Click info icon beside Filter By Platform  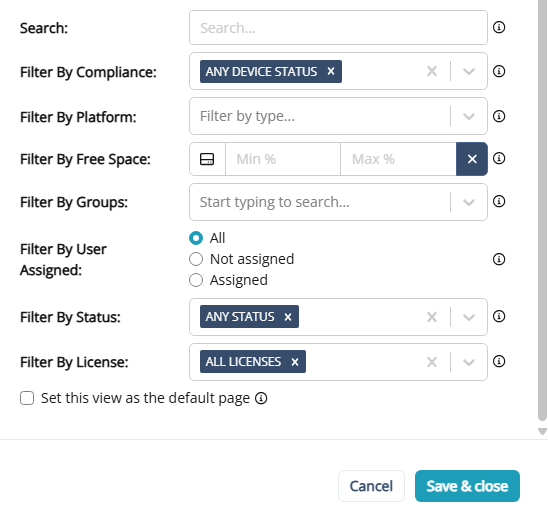pyautogui.click(x=499, y=116)
